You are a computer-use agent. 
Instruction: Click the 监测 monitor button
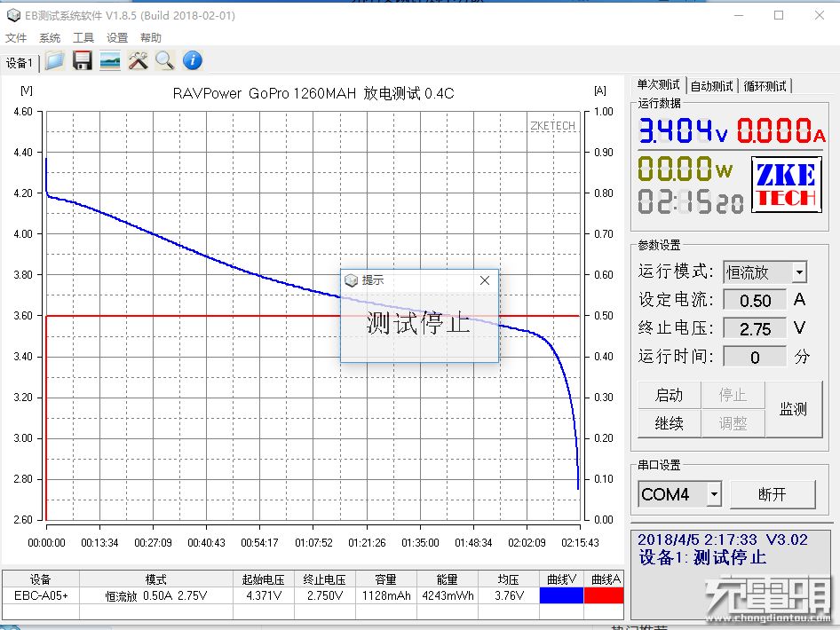point(794,409)
